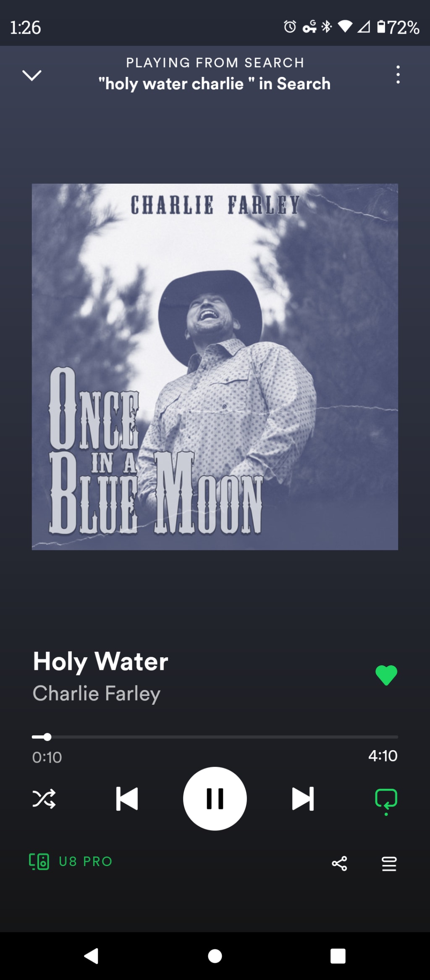Screen dimensions: 430x980
Task: Tap the Android back navigation button
Action: [91, 956]
